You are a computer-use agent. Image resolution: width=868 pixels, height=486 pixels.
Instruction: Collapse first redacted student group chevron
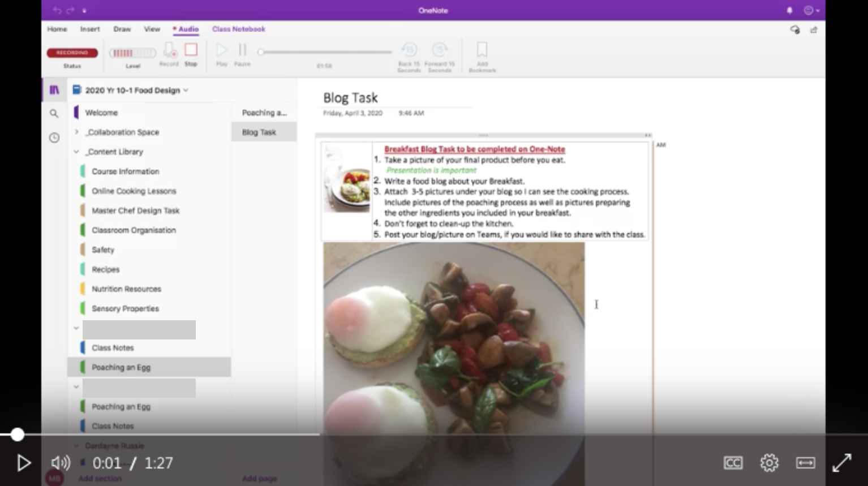76,328
